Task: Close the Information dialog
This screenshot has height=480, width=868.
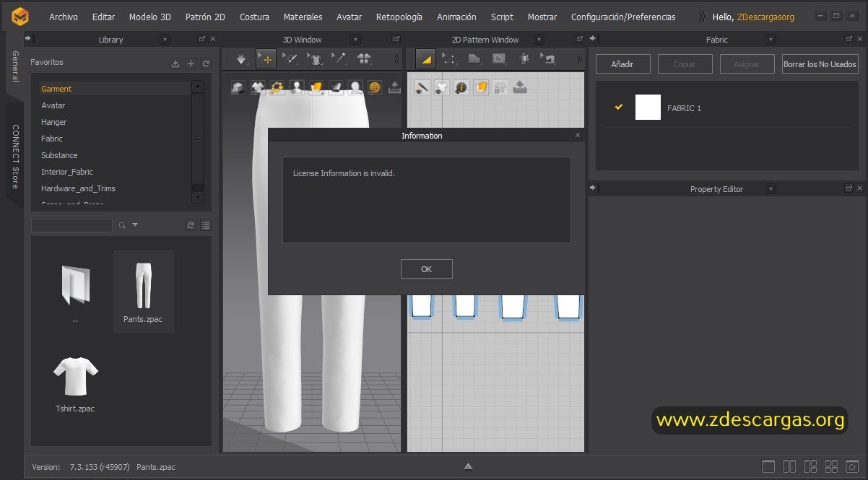Action: [x=577, y=135]
